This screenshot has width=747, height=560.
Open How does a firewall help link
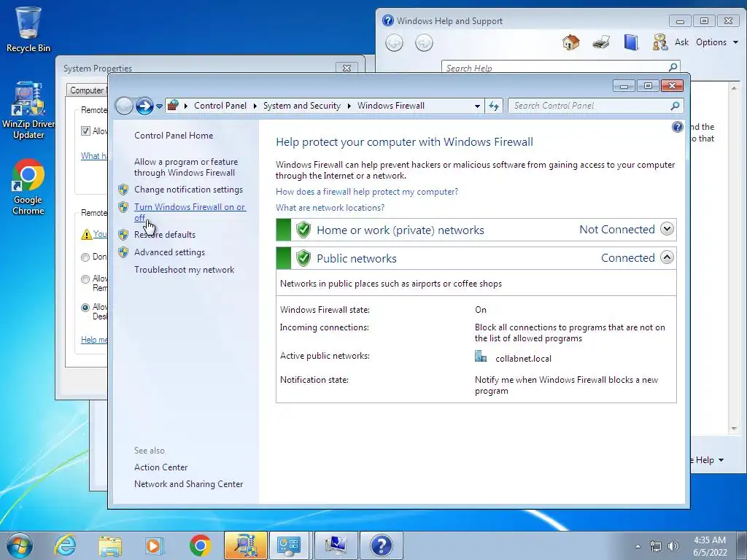pos(367,192)
